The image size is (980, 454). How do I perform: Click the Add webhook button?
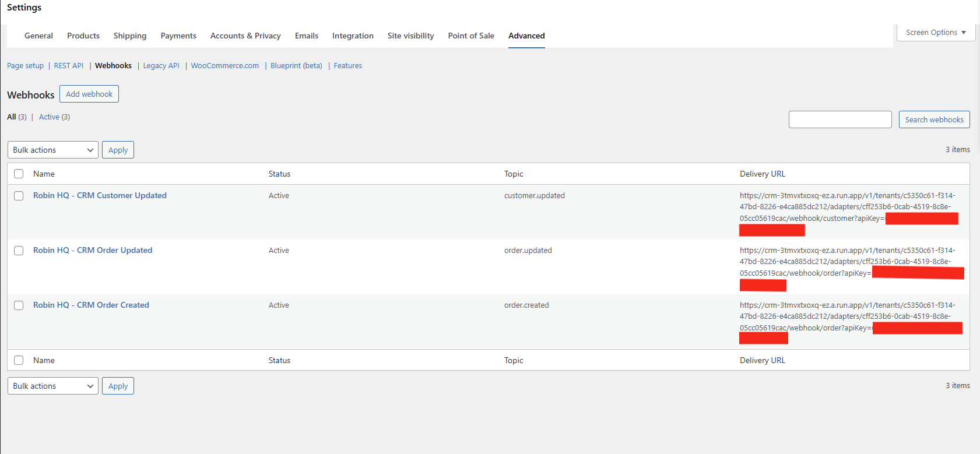click(x=89, y=94)
